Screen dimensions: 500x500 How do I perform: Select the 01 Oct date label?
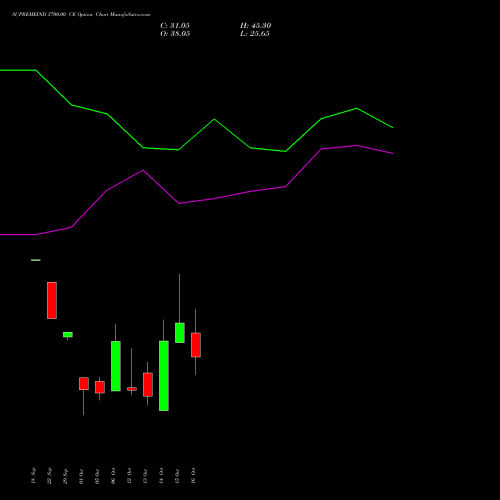(81, 476)
